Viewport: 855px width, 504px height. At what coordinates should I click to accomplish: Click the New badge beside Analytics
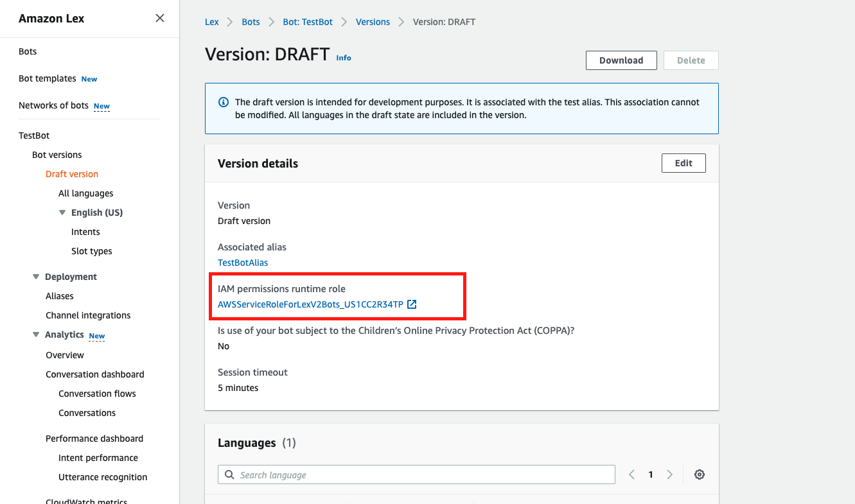97,336
